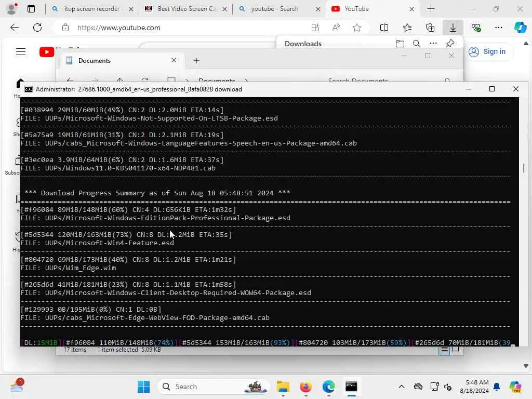Open Microsoft Edge from taskbar
This screenshot has height=399, width=532.
point(328,387)
